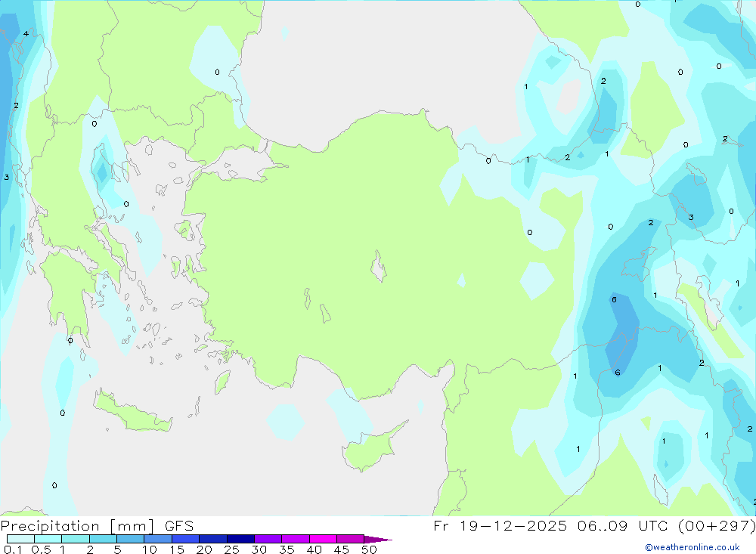Click the '50' legend scale label

click(369, 549)
